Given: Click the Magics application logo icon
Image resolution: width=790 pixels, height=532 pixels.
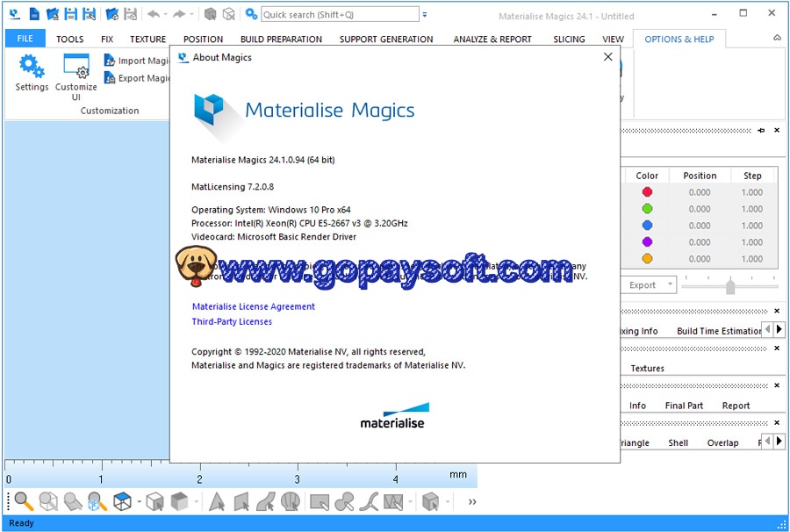Looking at the screenshot, I should (15, 14).
